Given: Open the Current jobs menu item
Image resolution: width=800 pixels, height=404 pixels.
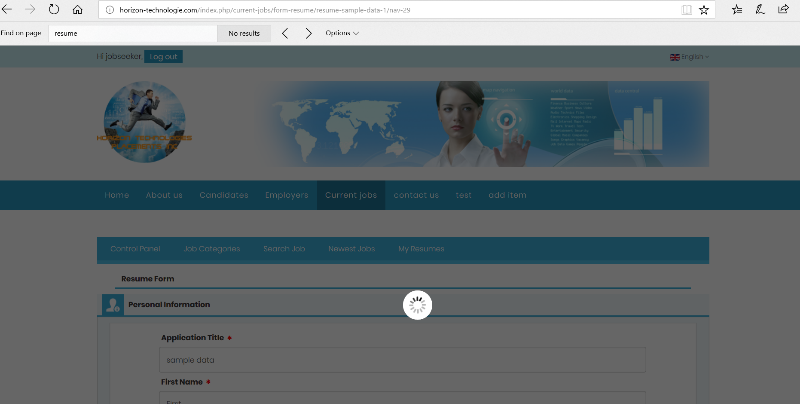Looking at the screenshot, I should point(351,195).
